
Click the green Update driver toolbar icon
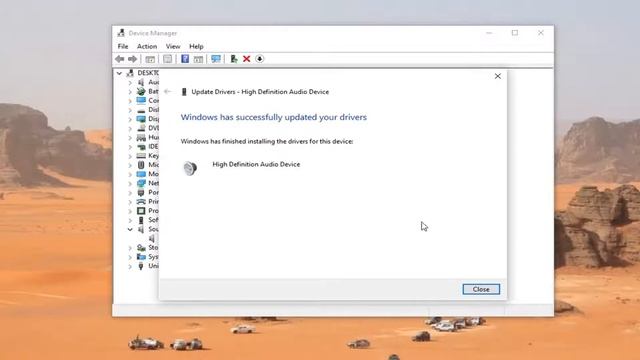pos(233,59)
